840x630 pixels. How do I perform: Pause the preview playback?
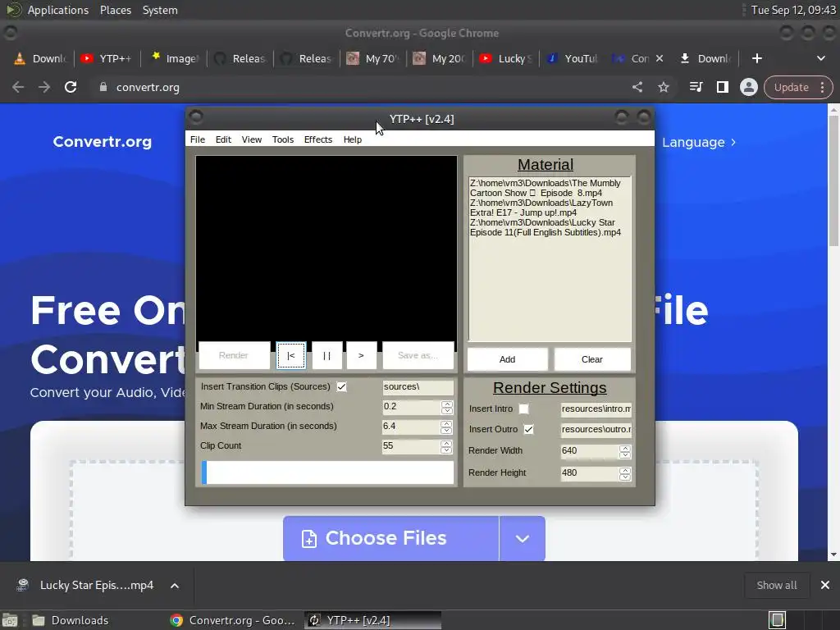[x=326, y=355]
